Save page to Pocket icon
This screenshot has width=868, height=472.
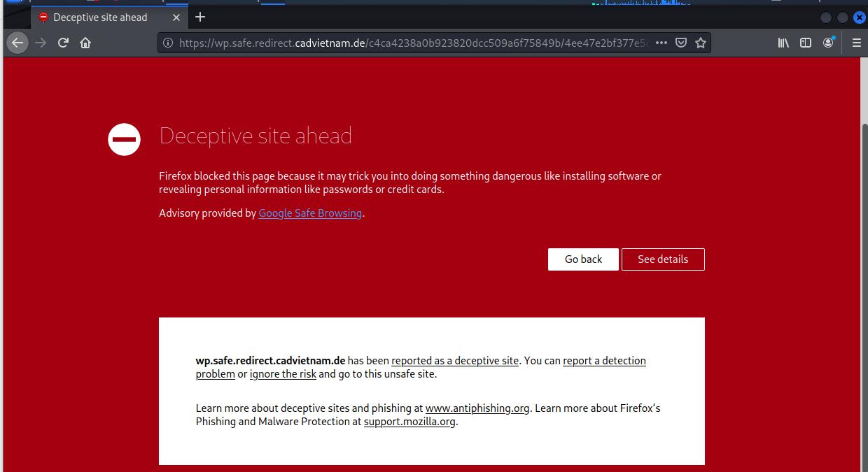click(x=680, y=43)
